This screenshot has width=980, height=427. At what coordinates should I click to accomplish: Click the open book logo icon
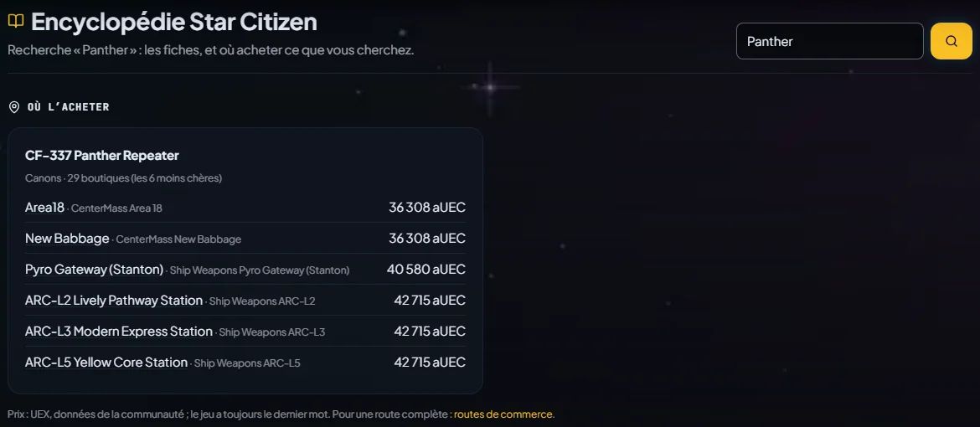(16, 21)
